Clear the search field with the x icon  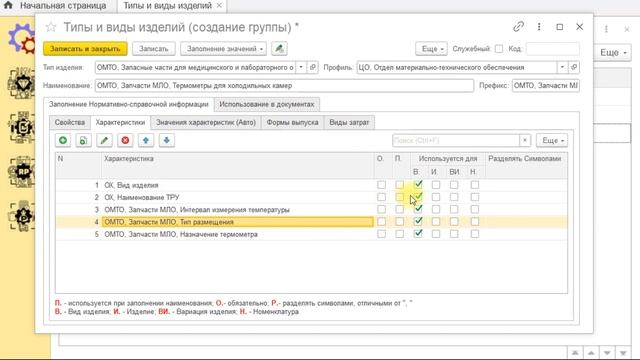(525, 140)
